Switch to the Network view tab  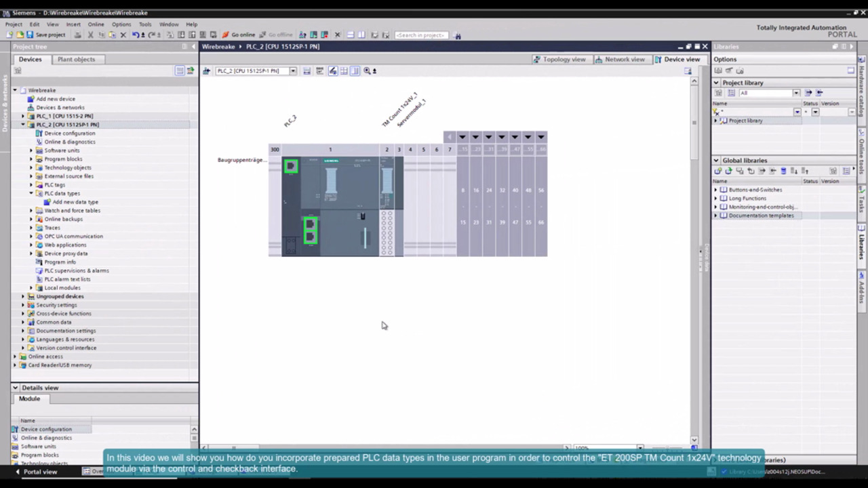click(620, 59)
